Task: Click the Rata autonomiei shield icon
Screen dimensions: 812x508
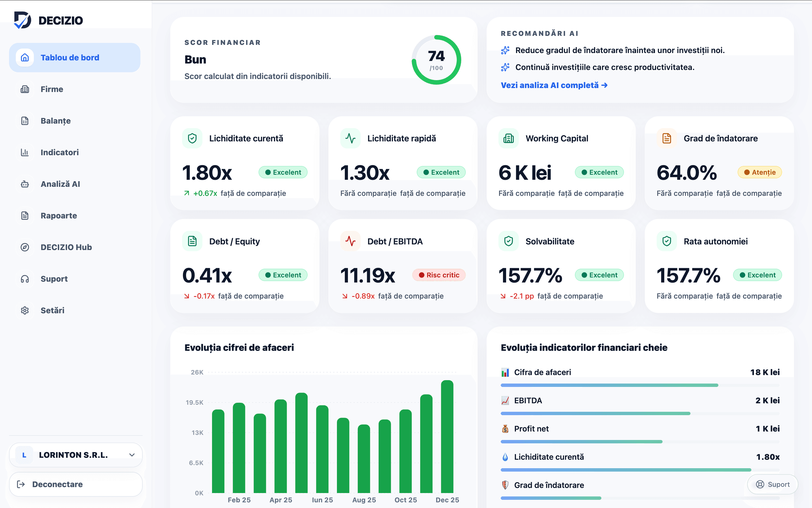Action: pos(667,241)
